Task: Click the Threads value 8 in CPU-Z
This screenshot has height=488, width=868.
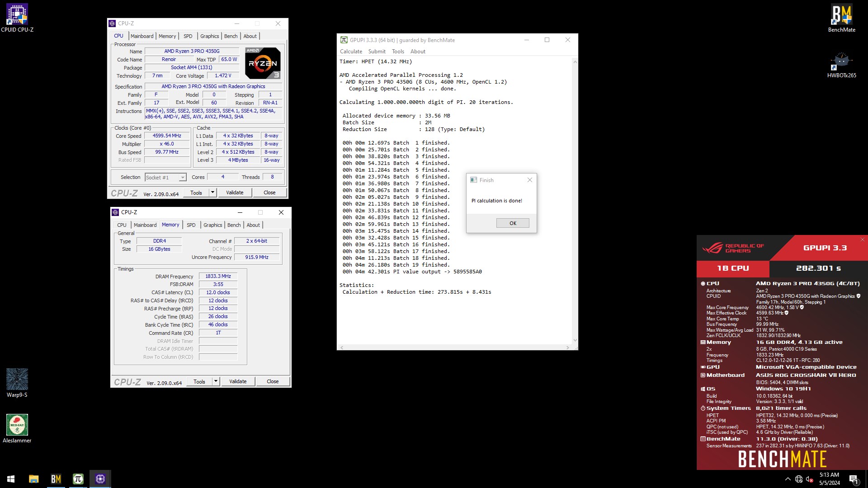Action: 272,177
